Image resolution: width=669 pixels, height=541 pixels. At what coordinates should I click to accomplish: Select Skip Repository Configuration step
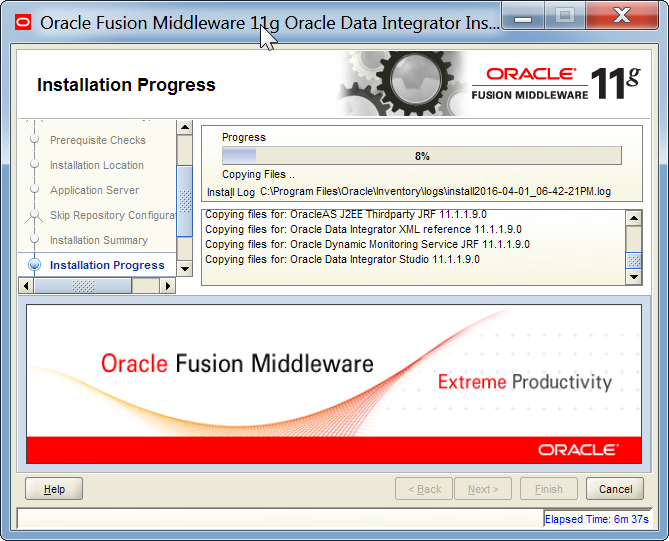click(x=113, y=215)
